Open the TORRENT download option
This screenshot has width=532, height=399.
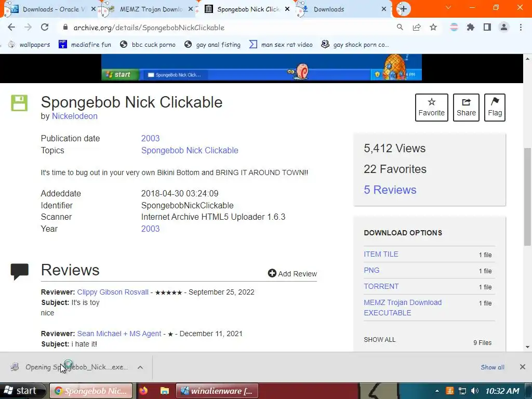coord(381,286)
